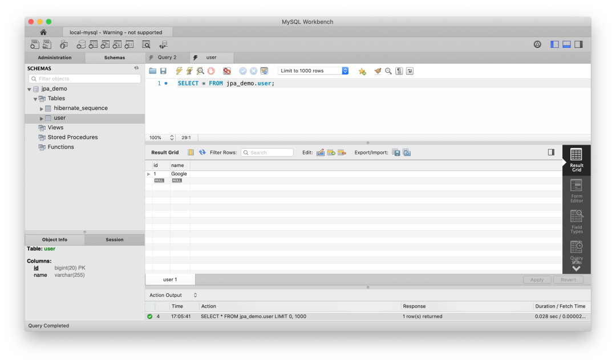Click the create new stored procedure icon
This screenshot has width=616, height=364.
117,44
